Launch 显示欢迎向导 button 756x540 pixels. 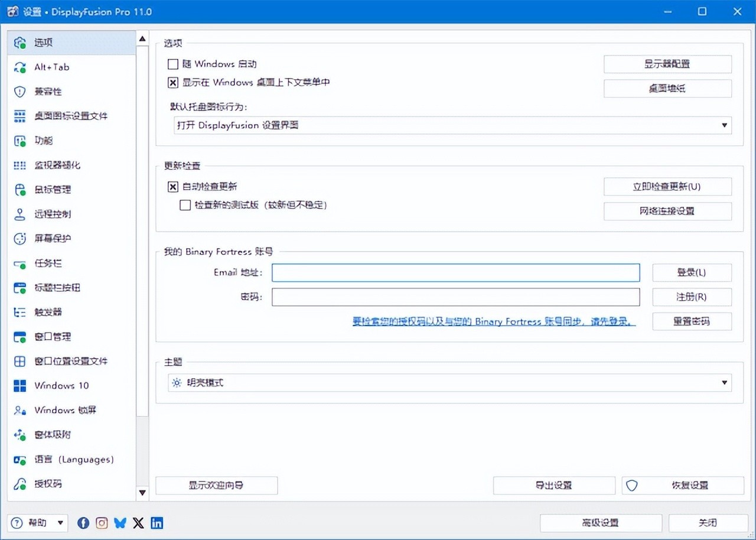(217, 486)
